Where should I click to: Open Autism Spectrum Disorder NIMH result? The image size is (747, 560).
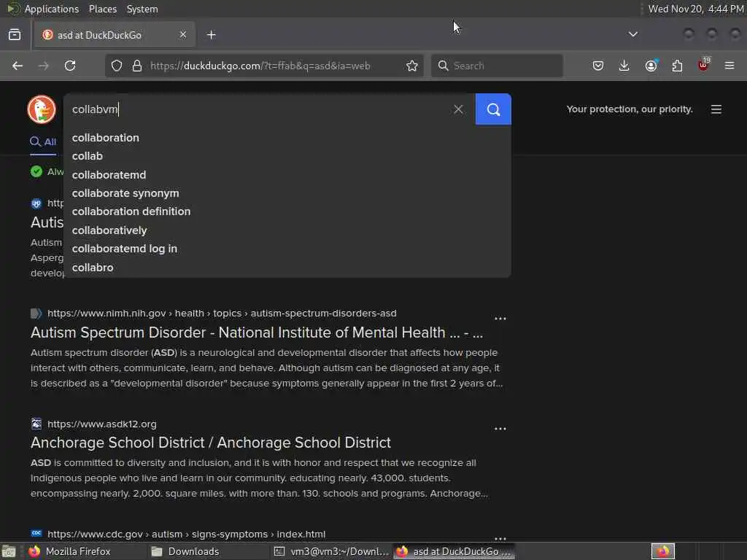pyautogui.click(x=257, y=332)
